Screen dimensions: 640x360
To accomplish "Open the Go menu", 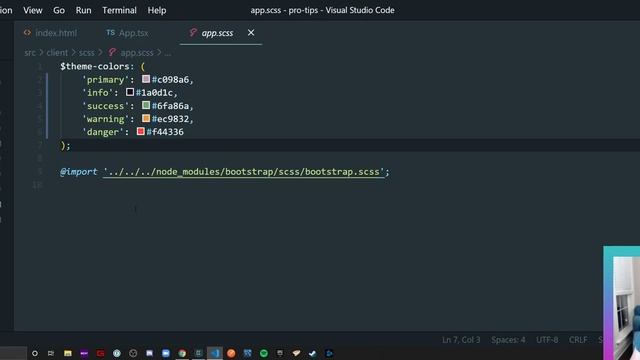I will (x=59, y=10).
